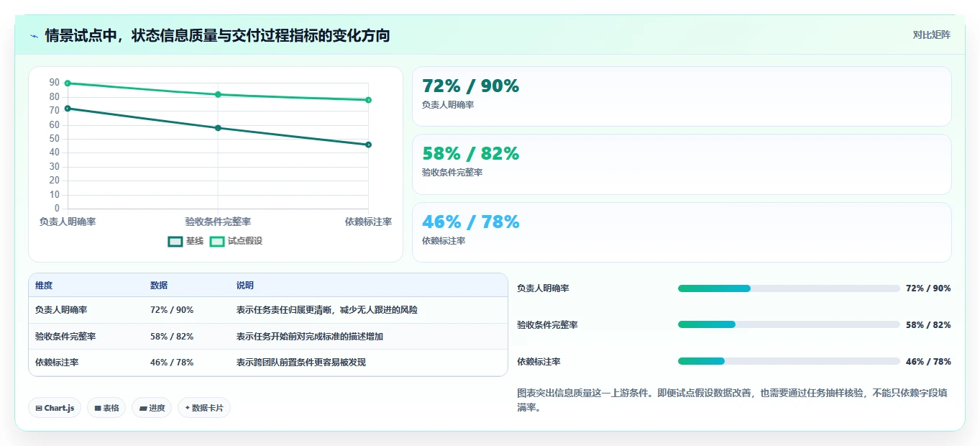Screen dimensions: 980x446
Task: Click the 基线 point at 依赖标注率
Action: (368, 145)
